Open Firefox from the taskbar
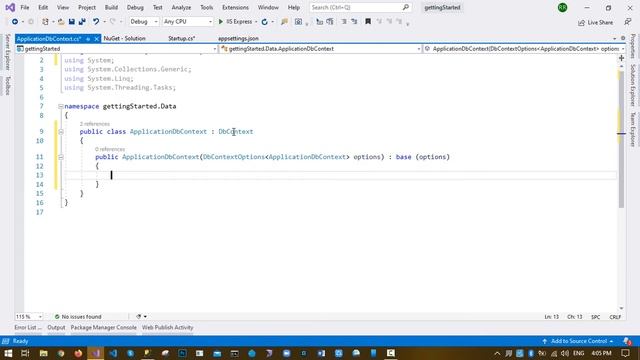The width and height of the screenshot is (640, 360). pos(78,353)
